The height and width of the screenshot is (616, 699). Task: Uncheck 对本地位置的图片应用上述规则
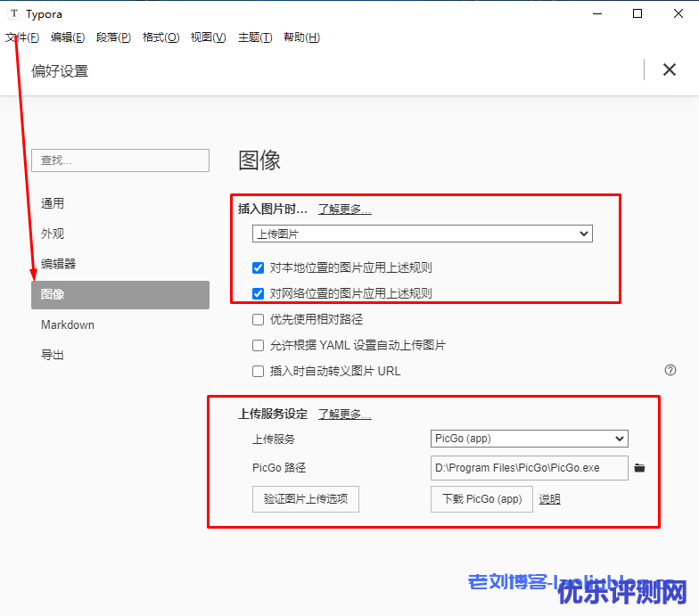[x=258, y=267]
